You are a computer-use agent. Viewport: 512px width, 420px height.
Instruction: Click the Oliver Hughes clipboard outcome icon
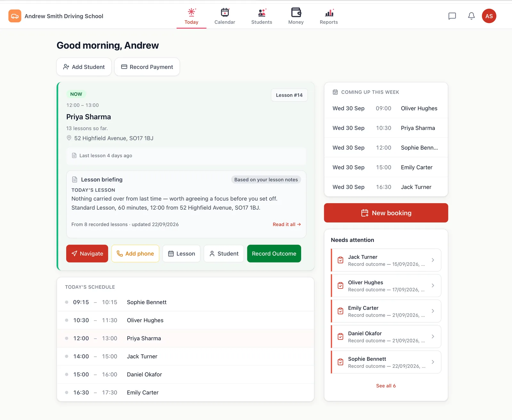[340, 286]
